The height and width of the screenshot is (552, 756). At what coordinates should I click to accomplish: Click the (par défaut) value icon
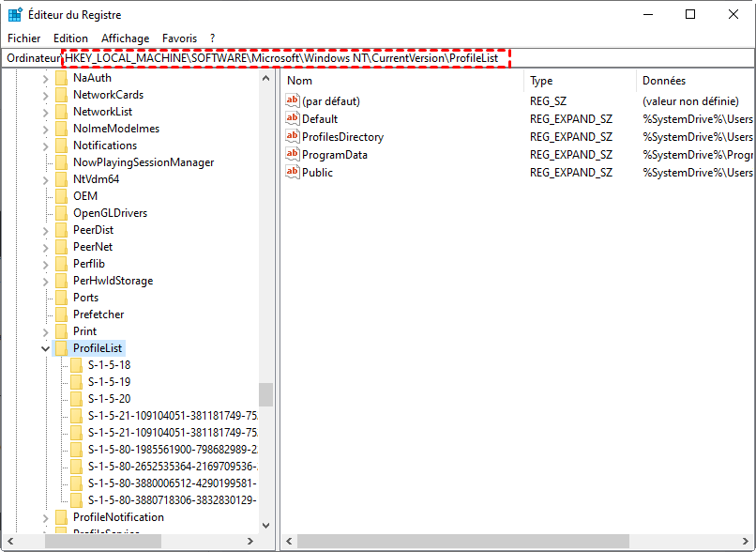pyautogui.click(x=292, y=101)
